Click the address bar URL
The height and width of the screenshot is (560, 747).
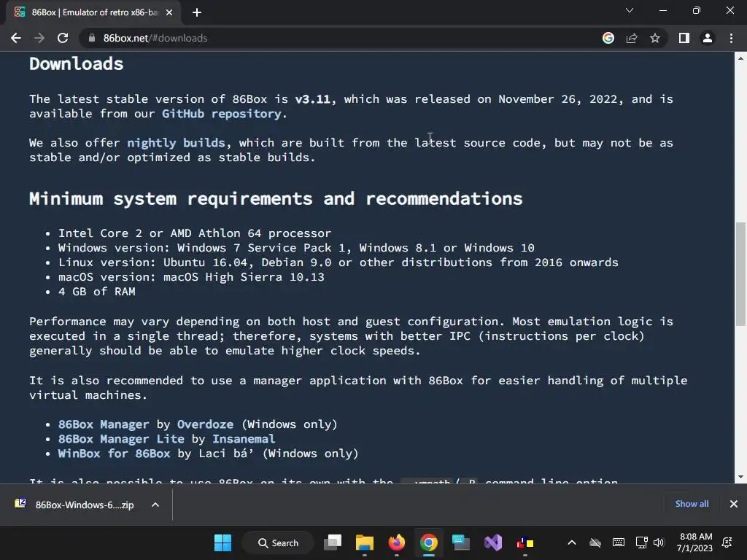[155, 38]
